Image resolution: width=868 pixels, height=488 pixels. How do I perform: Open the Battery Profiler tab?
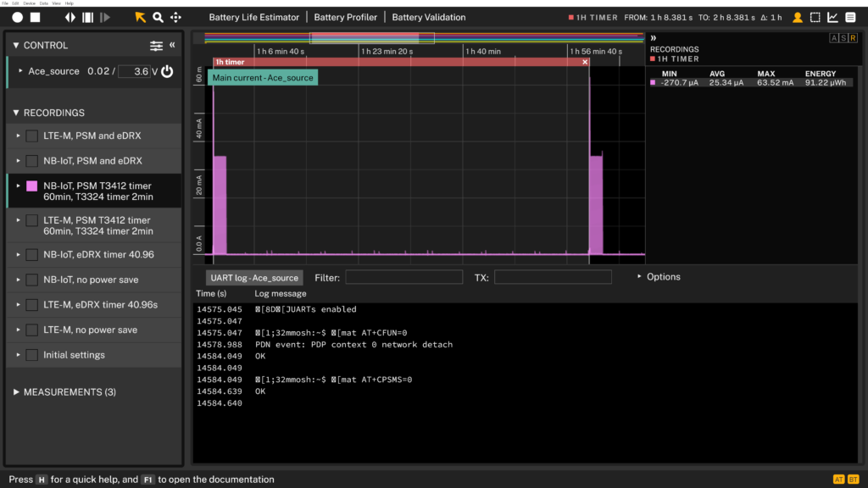coord(346,17)
